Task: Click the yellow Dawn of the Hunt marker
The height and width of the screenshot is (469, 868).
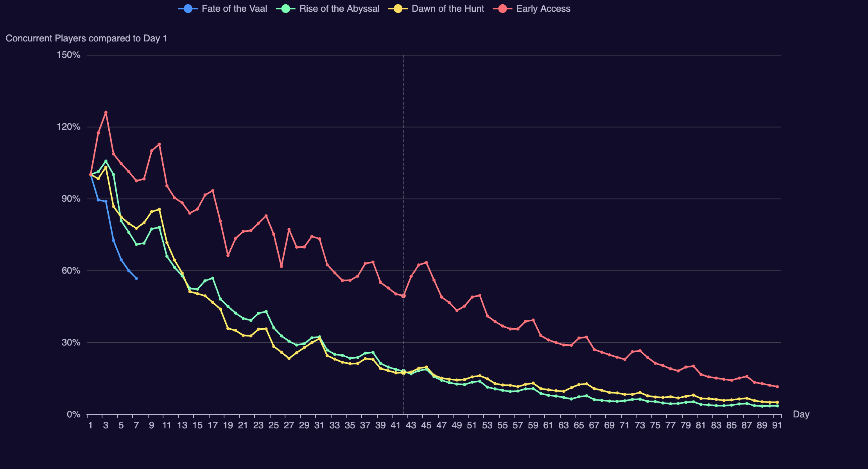Action: [x=398, y=9]
